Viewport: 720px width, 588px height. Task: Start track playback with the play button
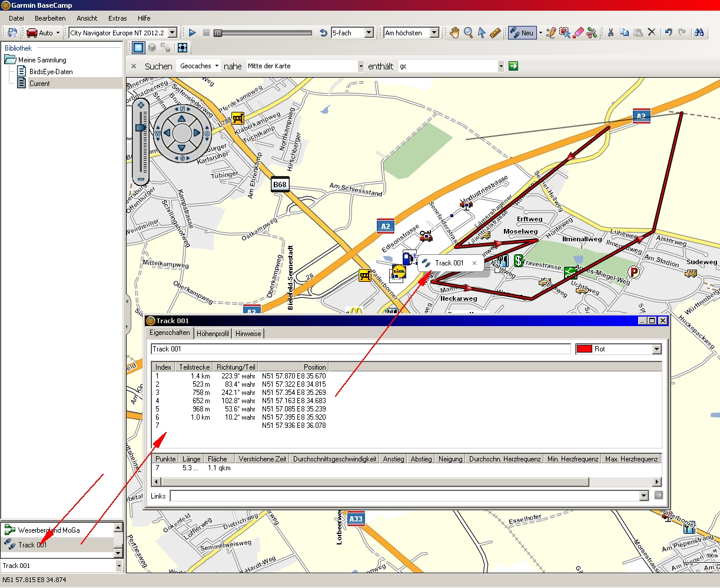pyautogui.click(x=193, y=33)
